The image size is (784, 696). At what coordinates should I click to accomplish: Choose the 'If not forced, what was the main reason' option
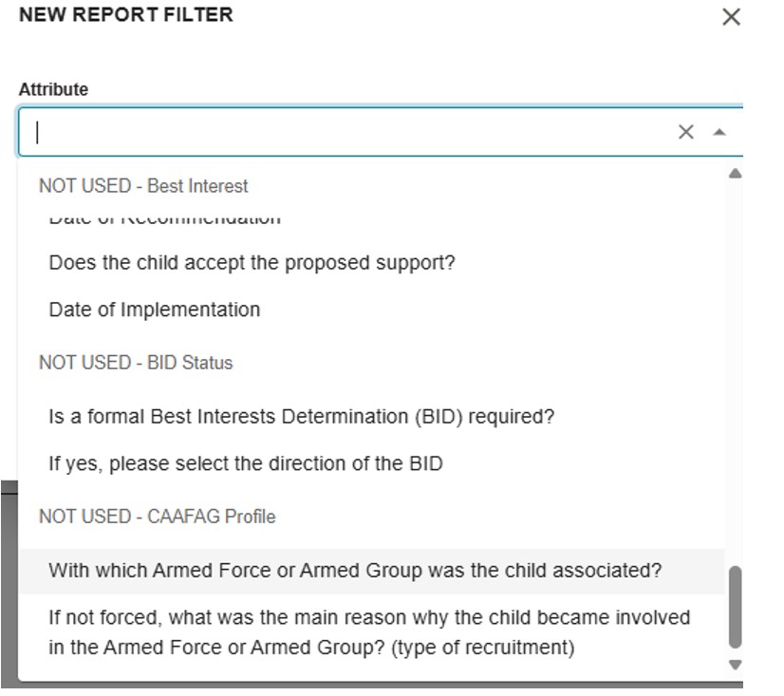coord(368,632)
